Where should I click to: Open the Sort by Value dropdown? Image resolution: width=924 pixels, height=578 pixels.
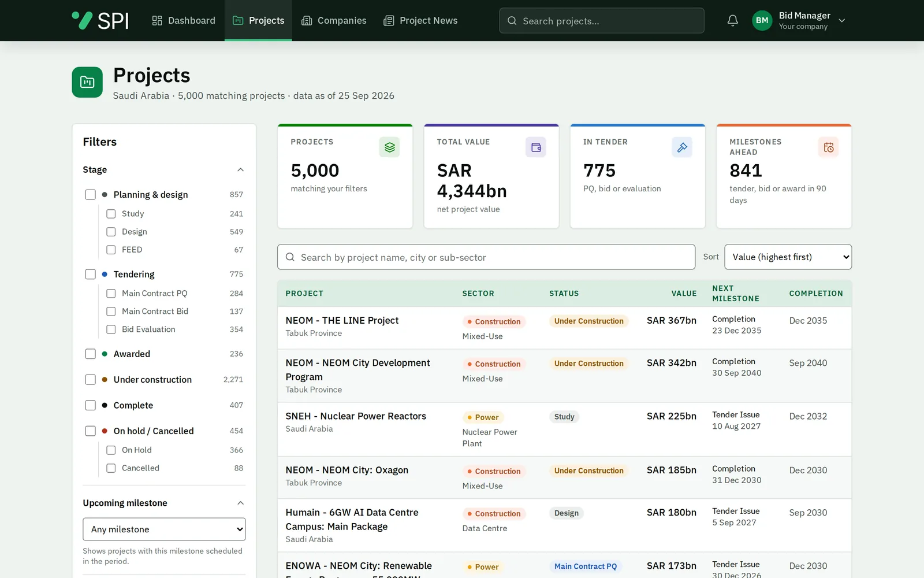(788, 257)
